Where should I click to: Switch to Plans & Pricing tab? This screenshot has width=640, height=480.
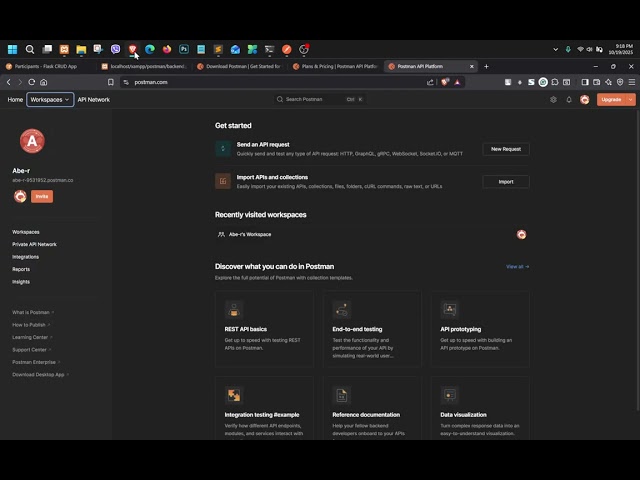(336, 66)
